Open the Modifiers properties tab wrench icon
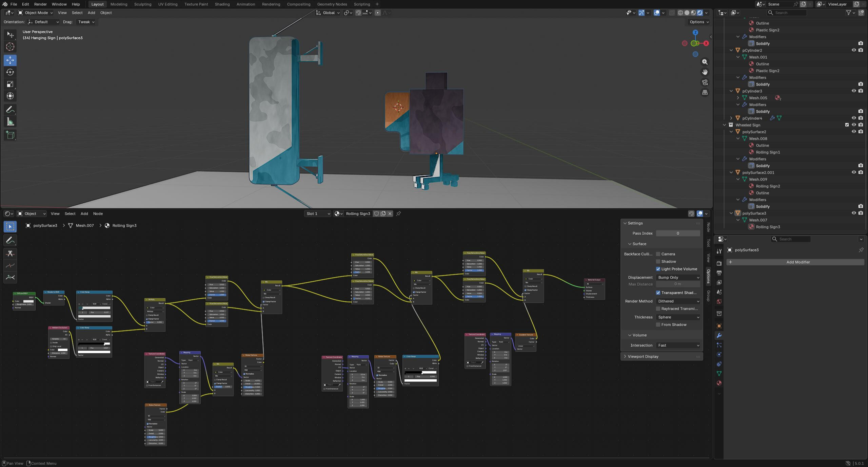 tap(719, 336)
